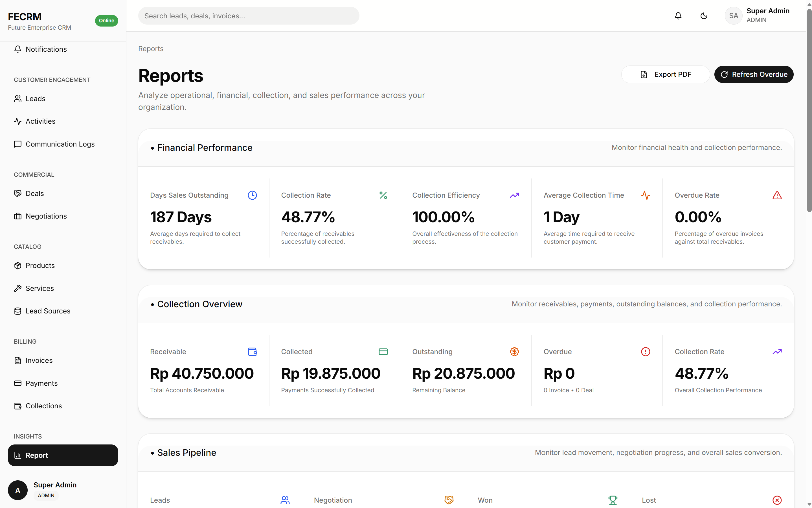Click the 100.00% efficiency value
The image size is (812, 508).
(x=443, y=217)
